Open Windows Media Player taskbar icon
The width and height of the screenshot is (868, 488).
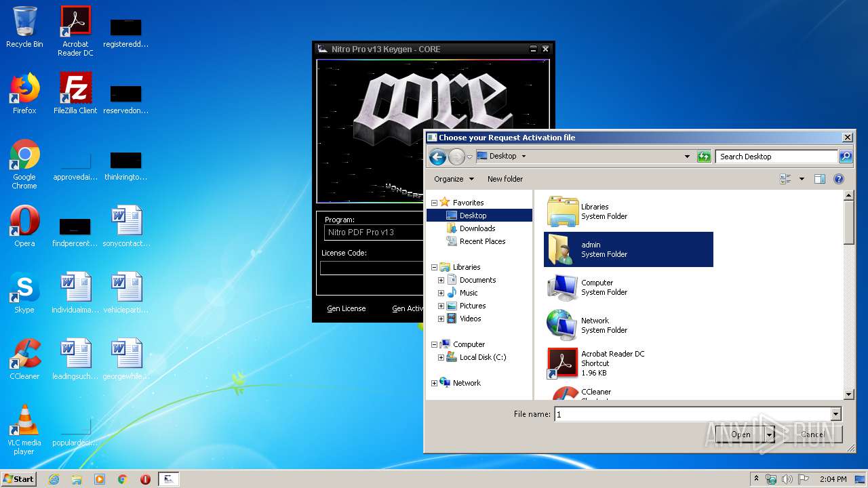coord(100,479)
